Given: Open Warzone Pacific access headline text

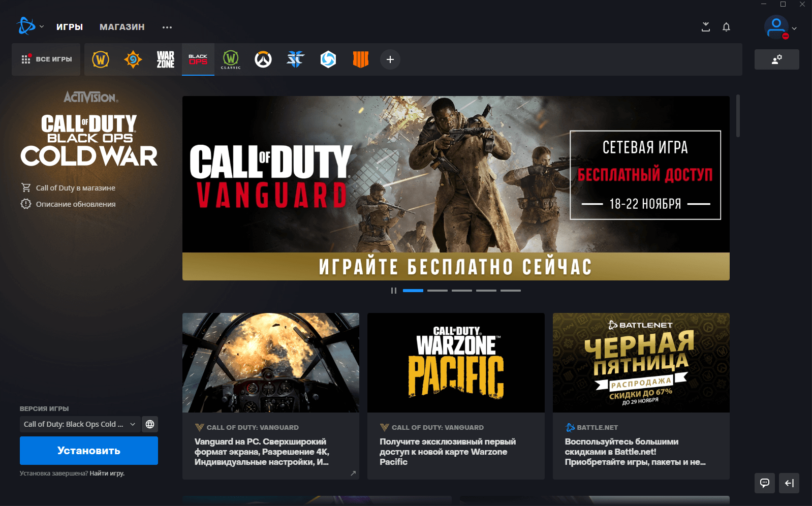Looking at the screenshot, I should [448, 452].
